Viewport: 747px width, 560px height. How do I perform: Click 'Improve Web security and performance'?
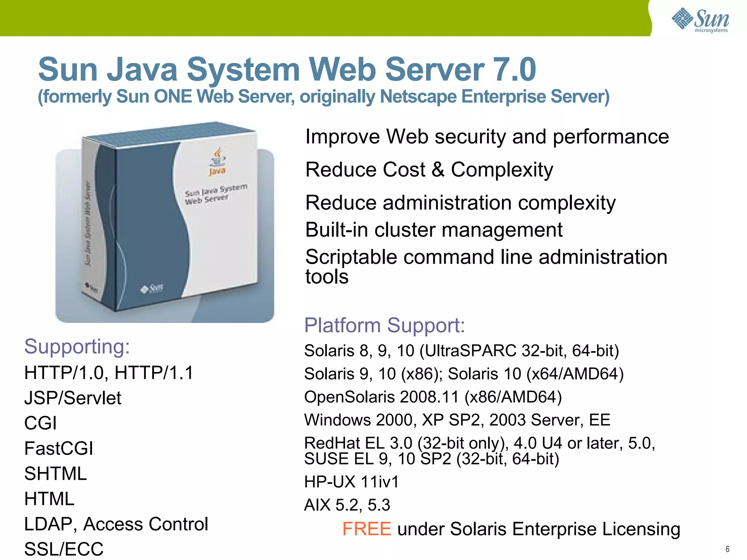487,137
